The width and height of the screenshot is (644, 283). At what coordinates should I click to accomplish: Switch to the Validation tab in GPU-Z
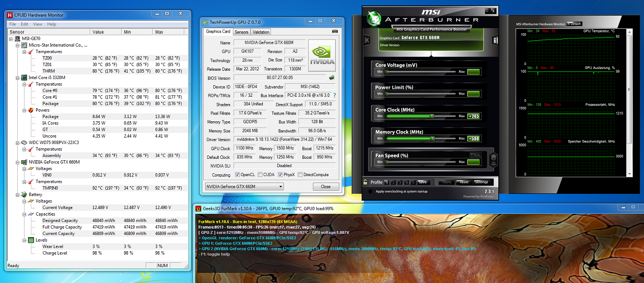(260, 32)
